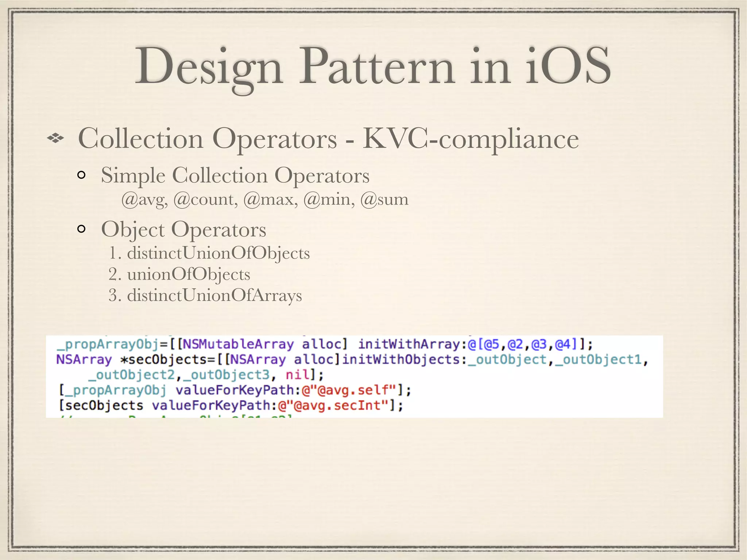Click '2. unionOfObjects' list item
Image resolution: width=747 pixels, height=560 pixels.
pyautogui.click(x=179, y=275)
